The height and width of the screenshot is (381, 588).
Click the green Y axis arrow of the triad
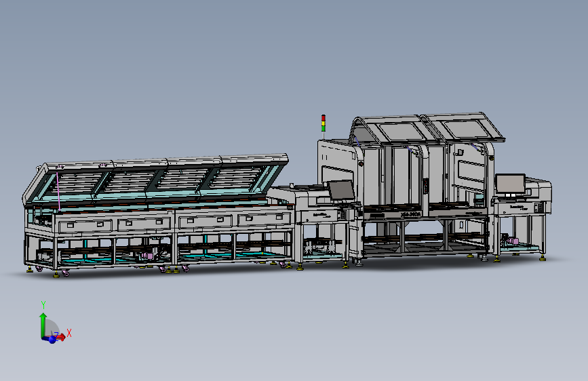43,324
